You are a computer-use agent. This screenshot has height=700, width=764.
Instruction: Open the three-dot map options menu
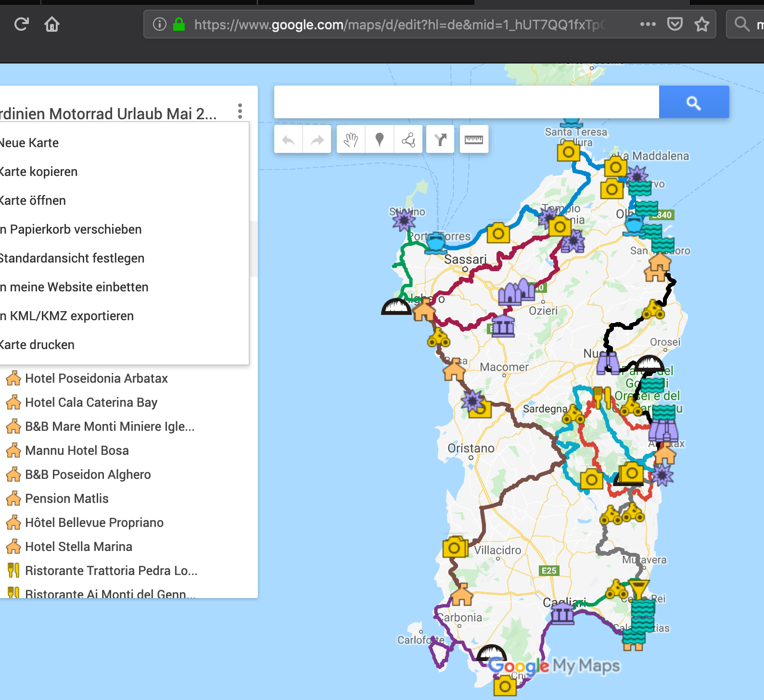click(x=240, y=112)
